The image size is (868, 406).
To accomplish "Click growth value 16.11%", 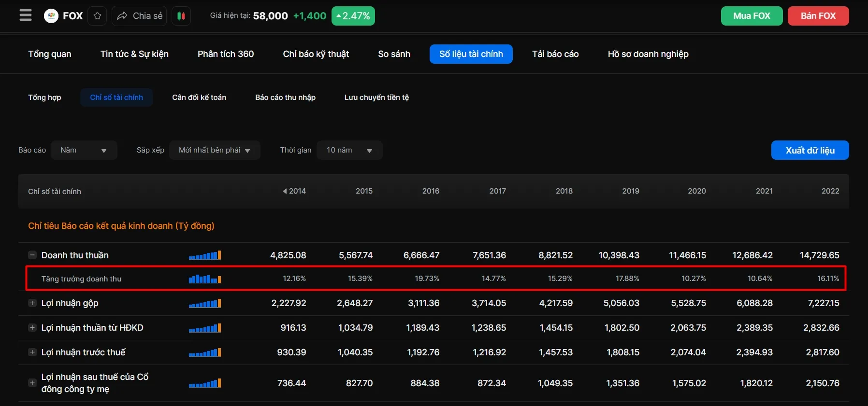I will click(828, 279).
